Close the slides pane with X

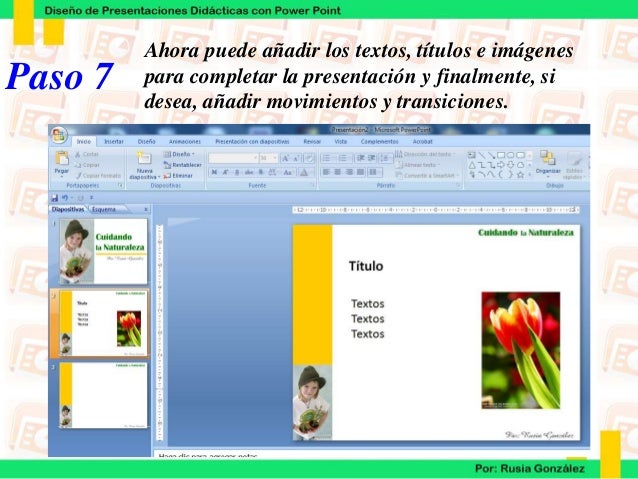146,210
